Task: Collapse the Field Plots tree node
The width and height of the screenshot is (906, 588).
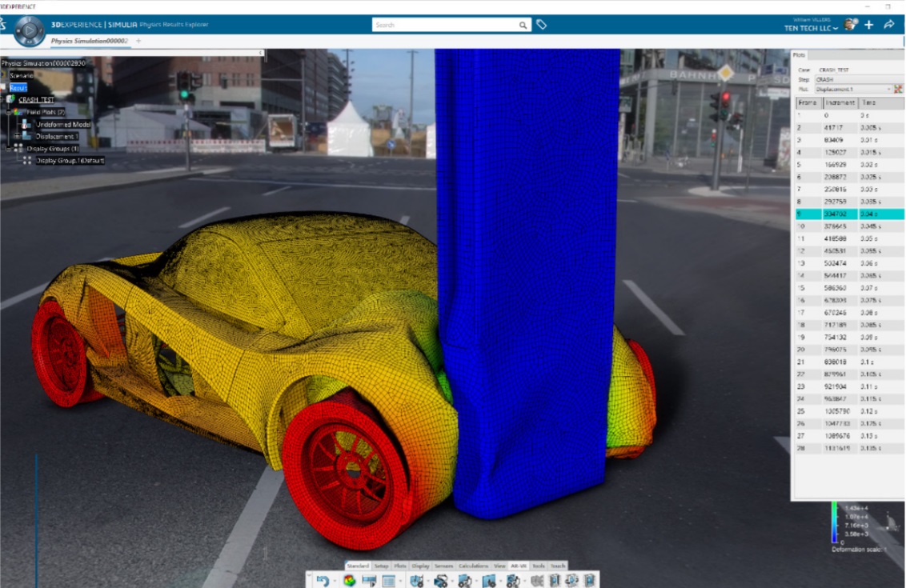Action: (x=7, y=112)
